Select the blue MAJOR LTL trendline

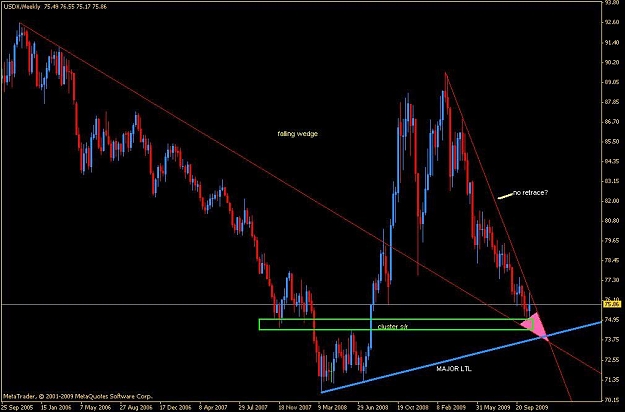(x=461, y=357)
